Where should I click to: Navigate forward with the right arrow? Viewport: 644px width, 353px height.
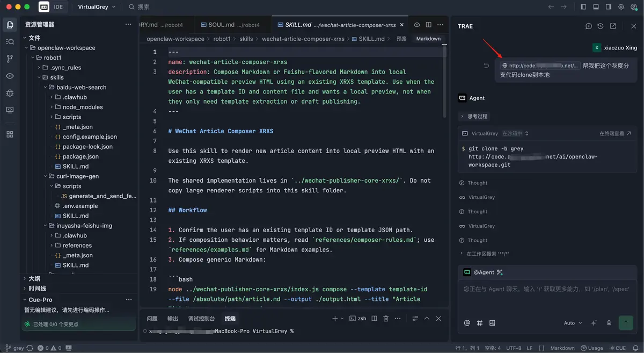[563, 7]
